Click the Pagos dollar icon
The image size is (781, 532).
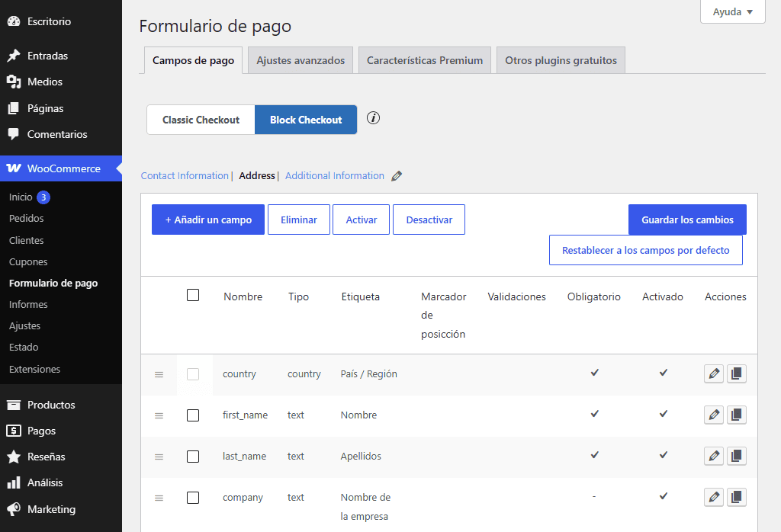click(x=14, y=431)
